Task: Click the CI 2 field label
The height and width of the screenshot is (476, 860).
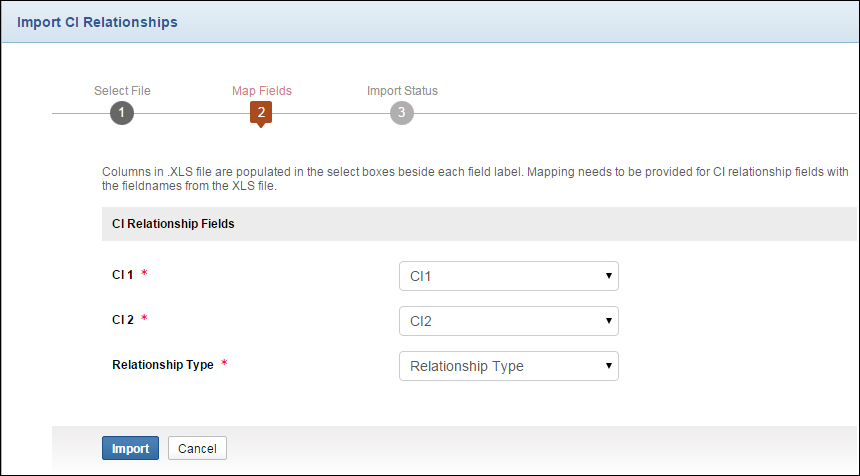Action: [x=122, y=319]
